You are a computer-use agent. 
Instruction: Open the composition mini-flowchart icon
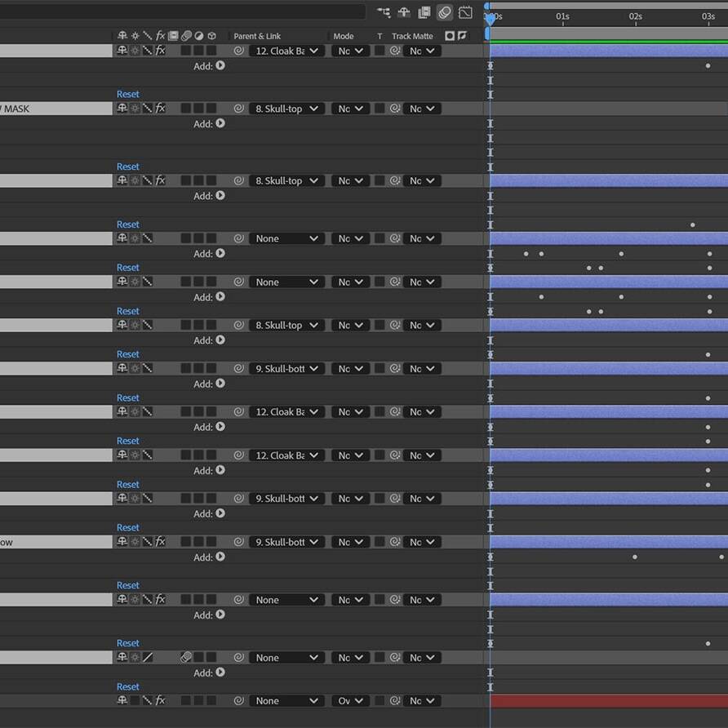tap(384, 12)
